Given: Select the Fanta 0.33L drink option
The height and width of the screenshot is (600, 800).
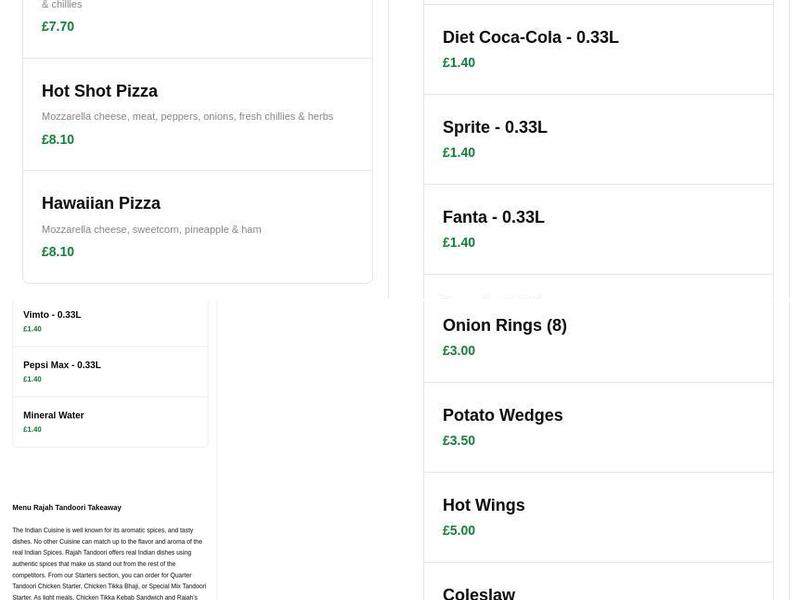Looking at the screenshot, I should pyautogui.click(x=493, y=217).
